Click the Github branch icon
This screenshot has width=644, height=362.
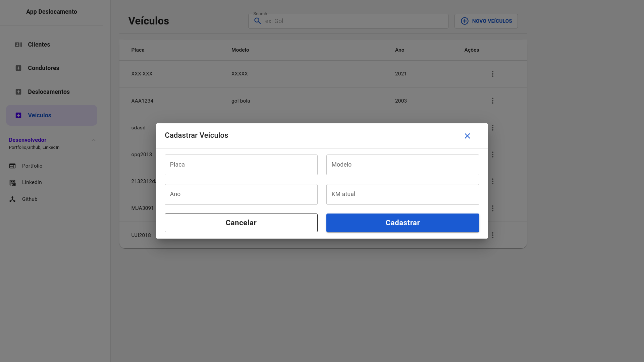[12, 199]
